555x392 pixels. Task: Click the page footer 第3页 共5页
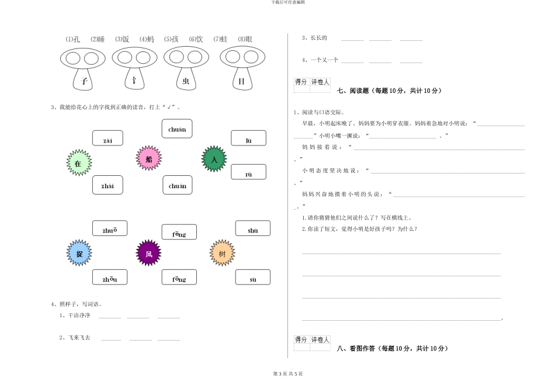[288, 374]
